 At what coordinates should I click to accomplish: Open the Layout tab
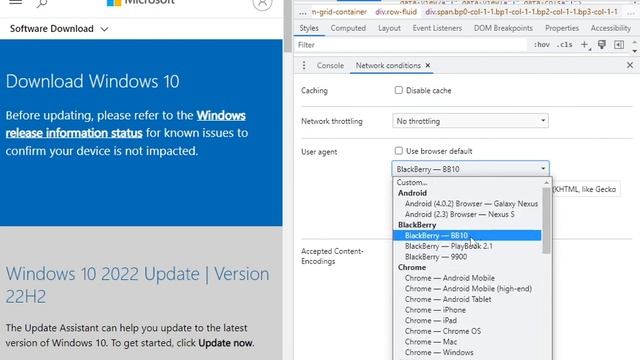389,28
